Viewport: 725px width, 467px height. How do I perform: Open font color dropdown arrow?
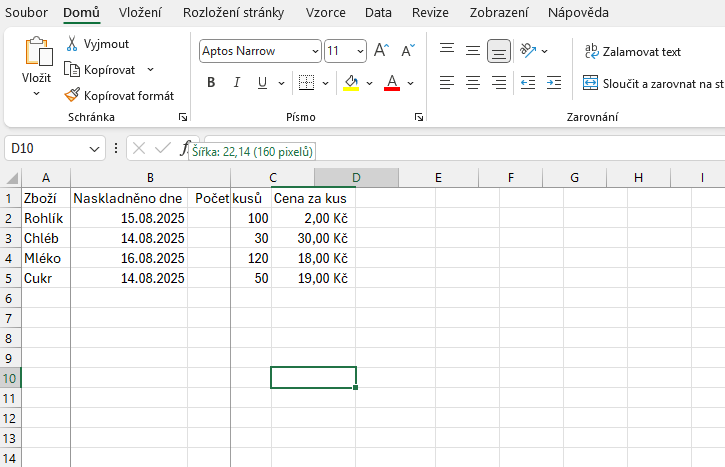point(411,83)
